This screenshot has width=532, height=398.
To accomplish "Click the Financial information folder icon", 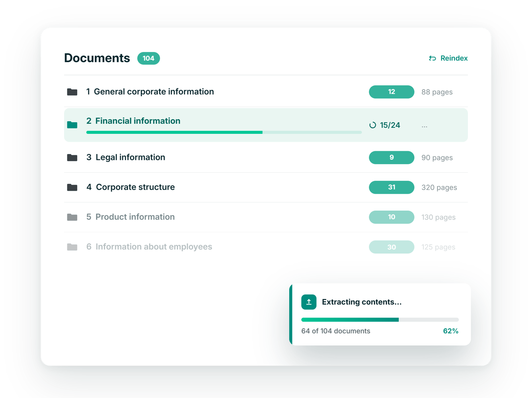I will tap(72, 125).
